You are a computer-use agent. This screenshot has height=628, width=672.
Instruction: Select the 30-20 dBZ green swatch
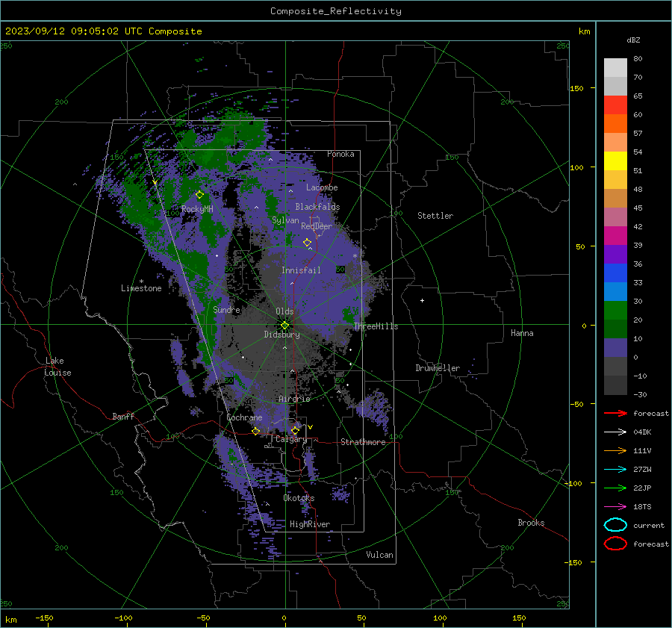(615, 311)
